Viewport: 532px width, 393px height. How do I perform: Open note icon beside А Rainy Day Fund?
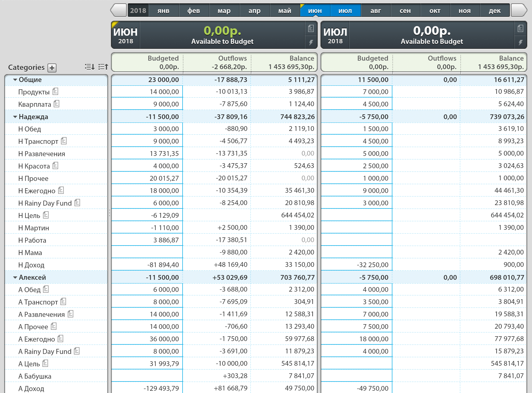(77, 351)
